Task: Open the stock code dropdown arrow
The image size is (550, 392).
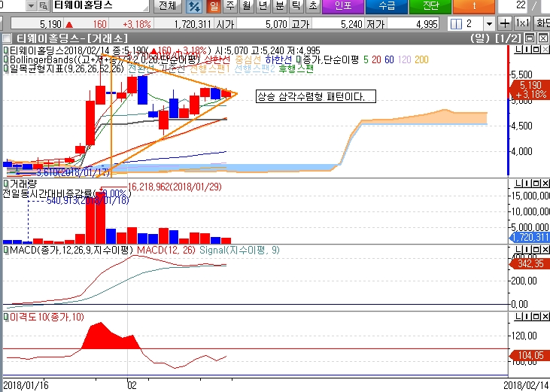Action: click(x=31, y=5)
